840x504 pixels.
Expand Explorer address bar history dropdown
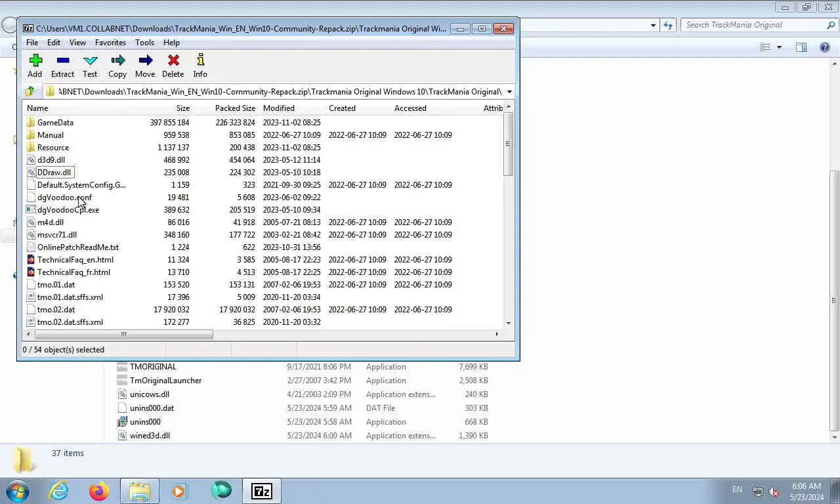[653, 25]
